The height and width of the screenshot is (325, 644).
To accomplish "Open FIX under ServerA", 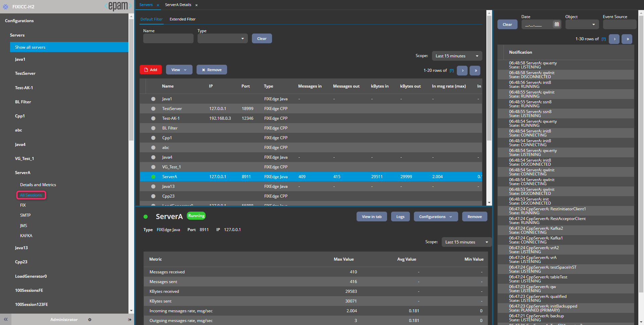I will pyautogui.click(x=23, y=205).
